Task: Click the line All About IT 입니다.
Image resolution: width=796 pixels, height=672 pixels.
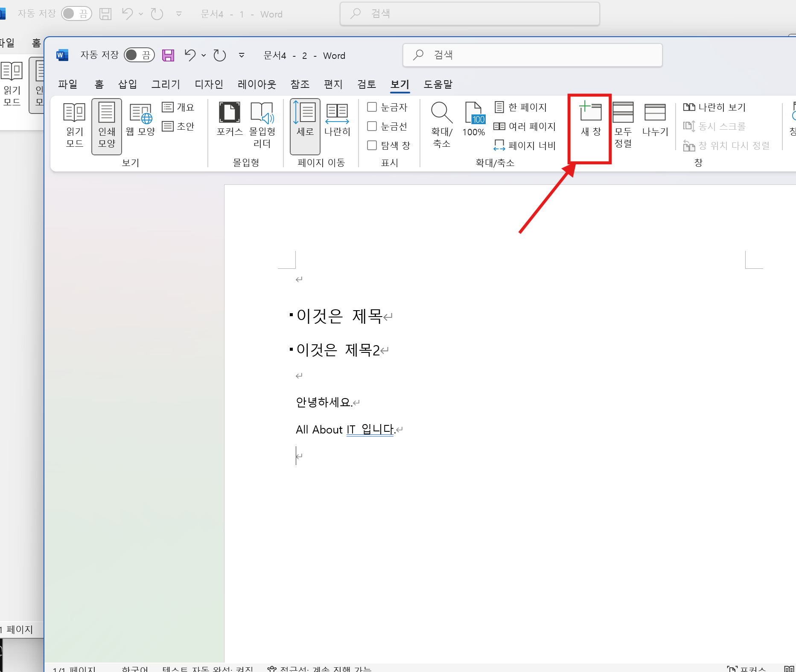Action: point(346,430)
